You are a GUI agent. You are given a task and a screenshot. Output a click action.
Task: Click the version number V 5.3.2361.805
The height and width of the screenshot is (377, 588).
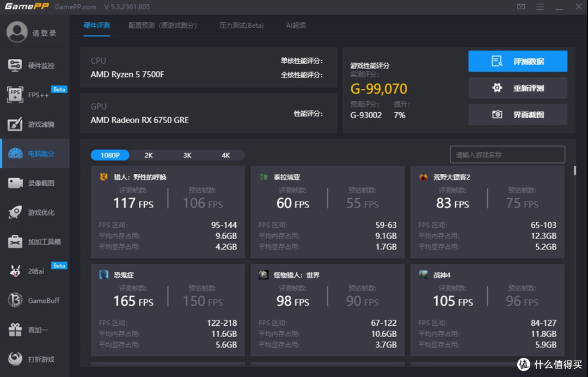click(x=127, y=7)
